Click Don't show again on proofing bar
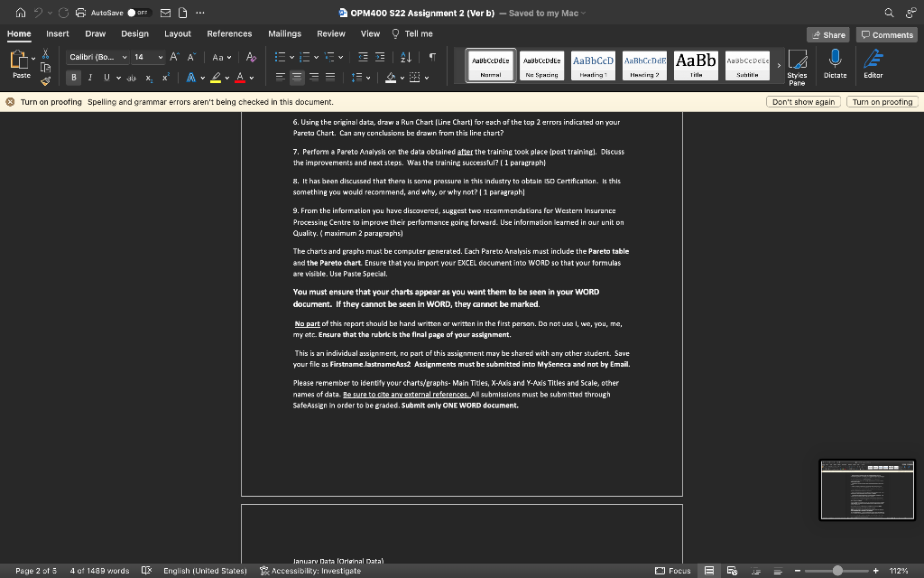924x578 pixels. tap(803, 101)
